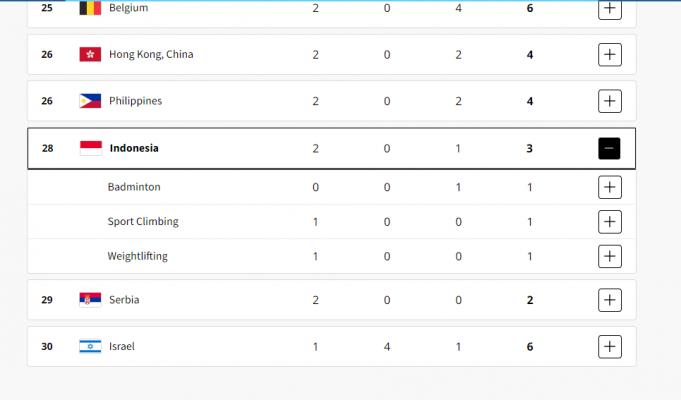681x400 pixels.
Task: Click the Indonesia flag icon
Action: click(x=90, y=148)
